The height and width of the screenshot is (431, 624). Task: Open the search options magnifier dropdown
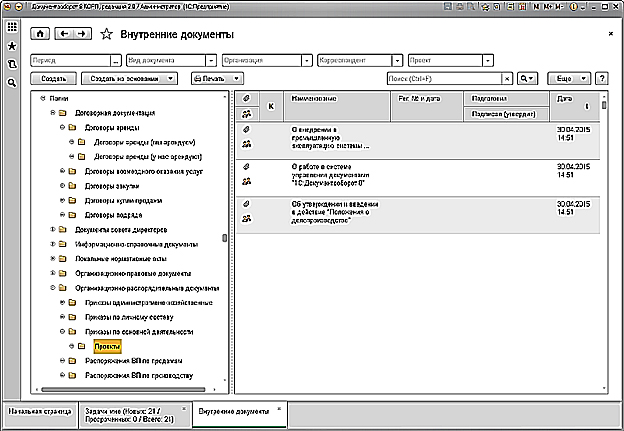coord(527,78)
